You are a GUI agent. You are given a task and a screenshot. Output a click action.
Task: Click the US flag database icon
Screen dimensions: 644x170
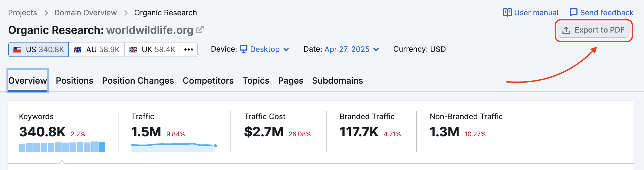(17, 50)
